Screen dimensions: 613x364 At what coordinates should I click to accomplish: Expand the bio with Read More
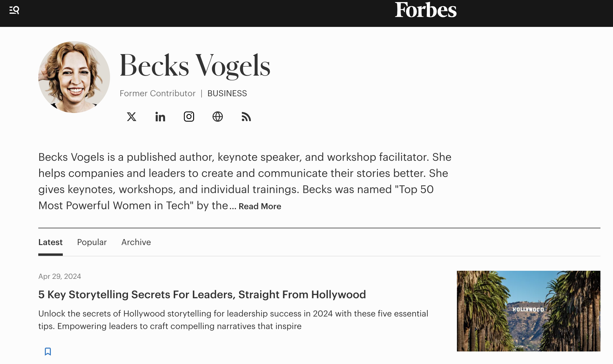click(x=260, y=206)
